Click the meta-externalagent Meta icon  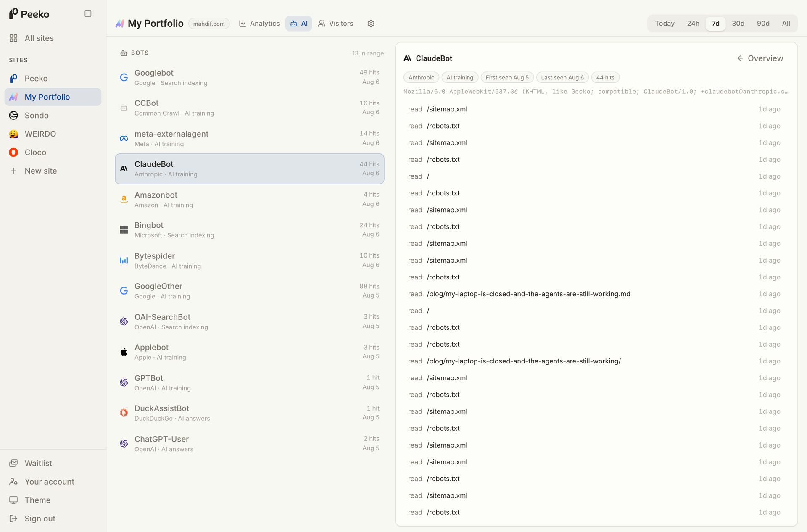click(124, 138)
